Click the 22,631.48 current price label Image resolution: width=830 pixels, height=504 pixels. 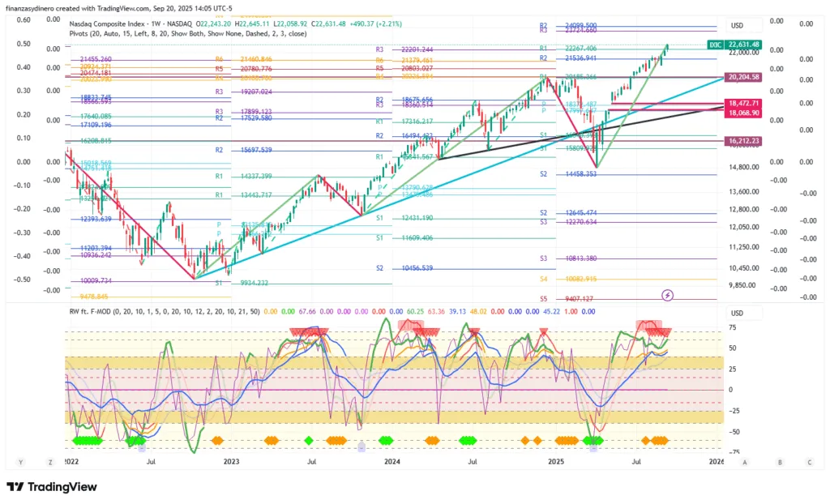pyautogui.click(x=744, y=45)
